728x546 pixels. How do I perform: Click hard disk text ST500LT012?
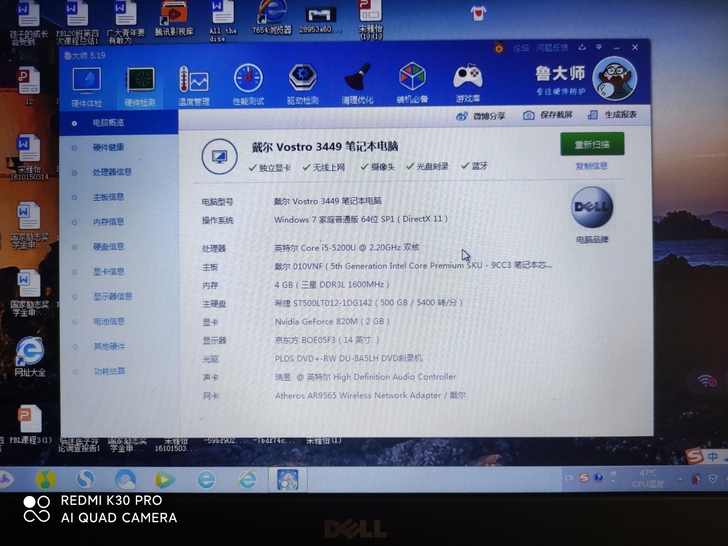click(368, 303)
